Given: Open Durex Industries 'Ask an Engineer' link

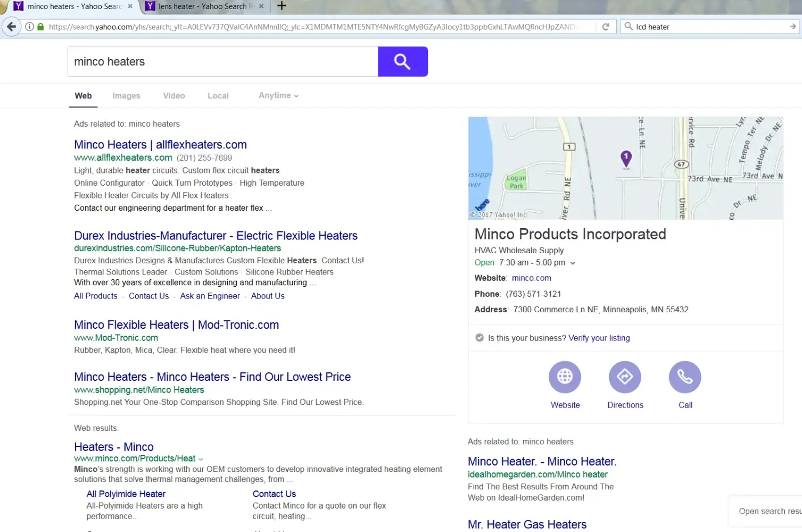Looking at the screenshot, I should (210, 296).
